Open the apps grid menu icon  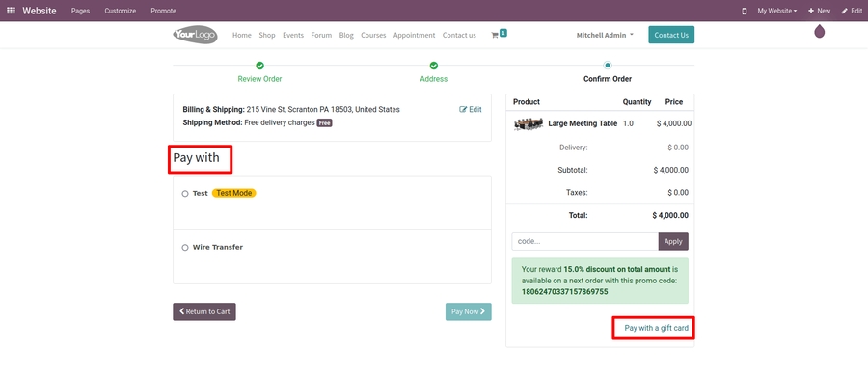(11, 11)
